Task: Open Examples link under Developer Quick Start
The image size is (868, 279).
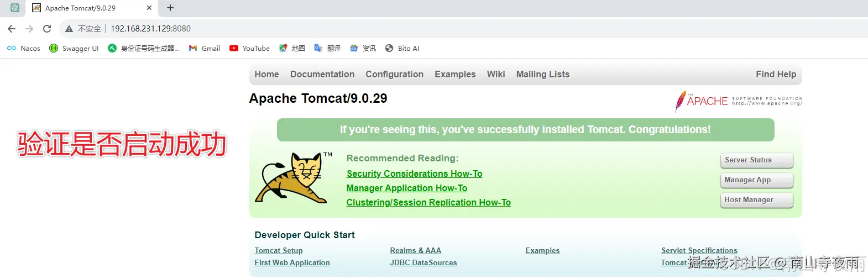Action: coord(542,250)
